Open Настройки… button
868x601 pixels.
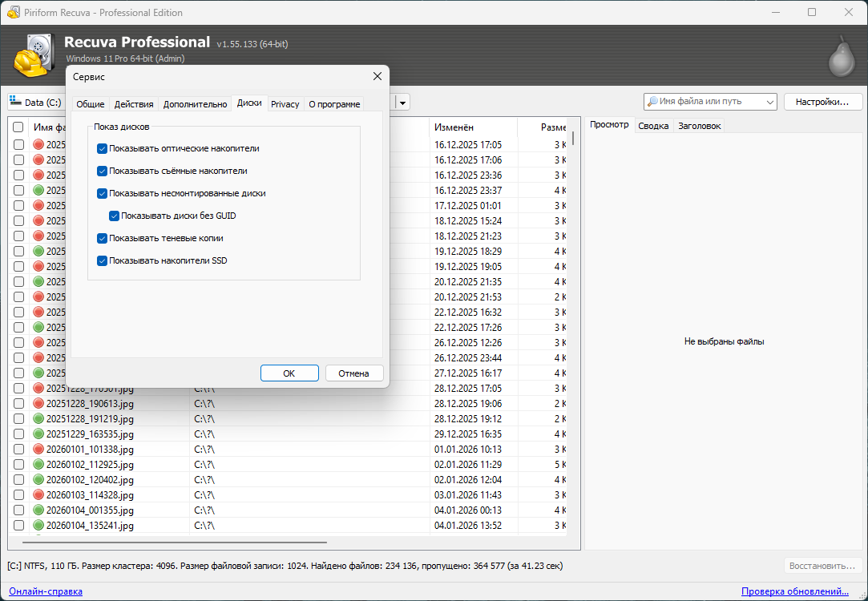click(822, 102)
